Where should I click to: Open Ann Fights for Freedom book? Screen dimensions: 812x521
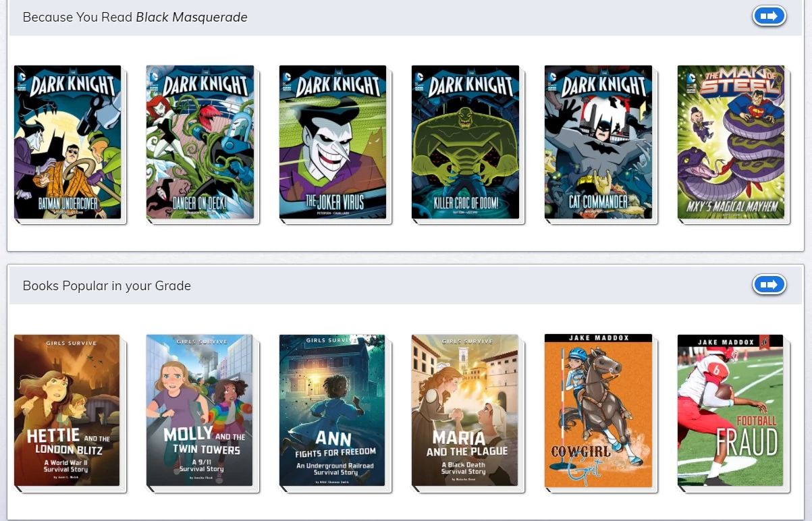click(332, 410)
